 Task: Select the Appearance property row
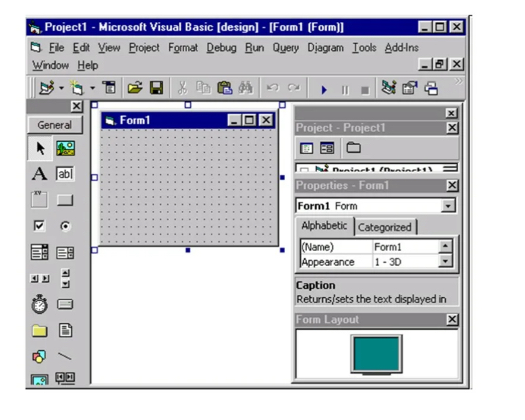click(x=369, y=262)
